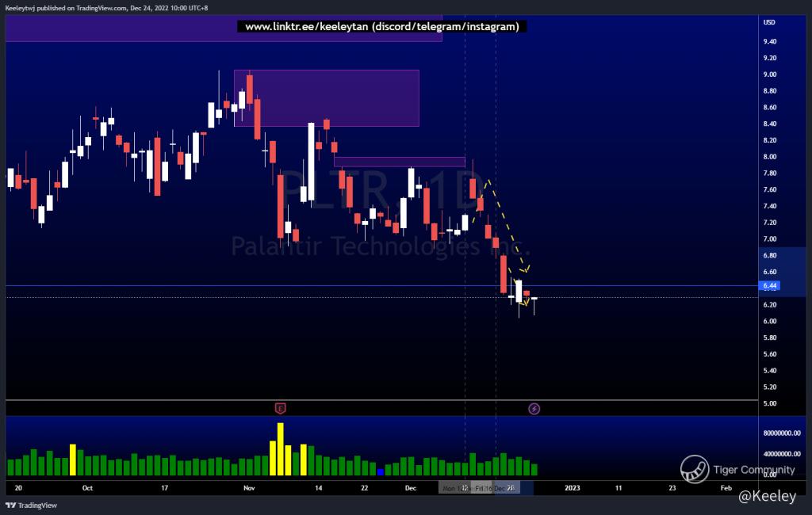Click the 14 label on the date axis
Image resolution: width=812 pixels, height=515 pixels.
[x=319, y=488]
